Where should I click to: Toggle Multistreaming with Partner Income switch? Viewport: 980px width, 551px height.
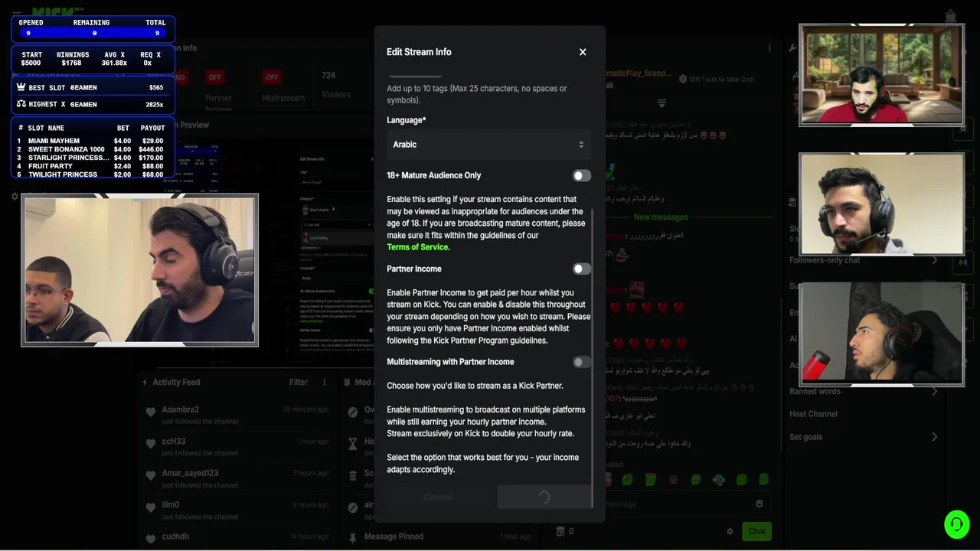tap(582, 362)
